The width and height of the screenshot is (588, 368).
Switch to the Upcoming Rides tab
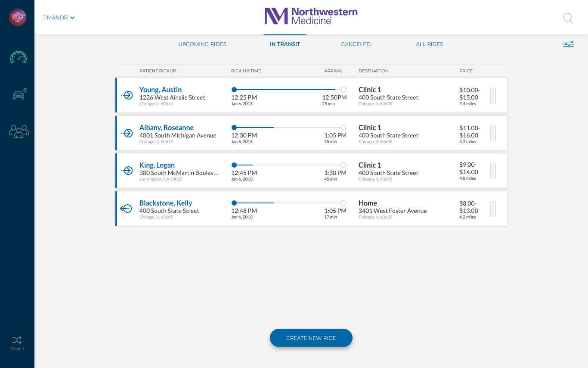pos(202,44)
